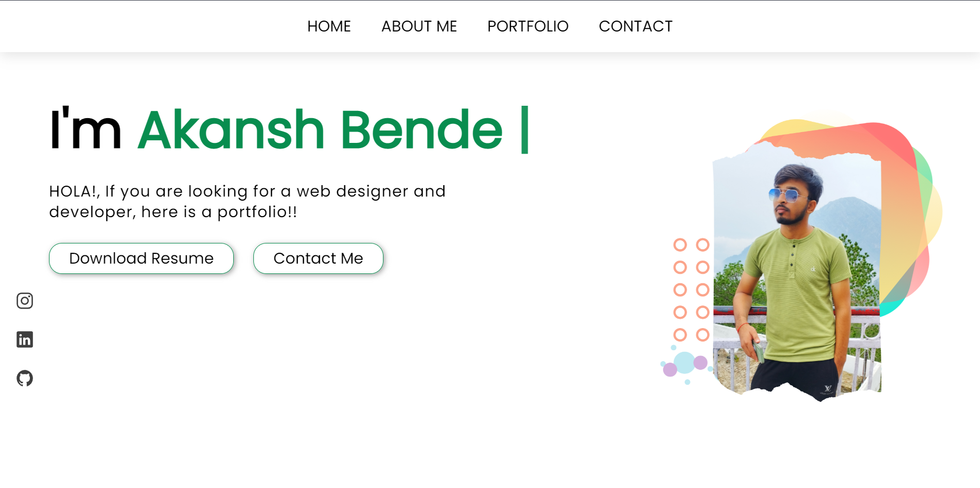Switch to the PORTFOLIO tab
Screen dimensions: 980x488
pos(527,26)
